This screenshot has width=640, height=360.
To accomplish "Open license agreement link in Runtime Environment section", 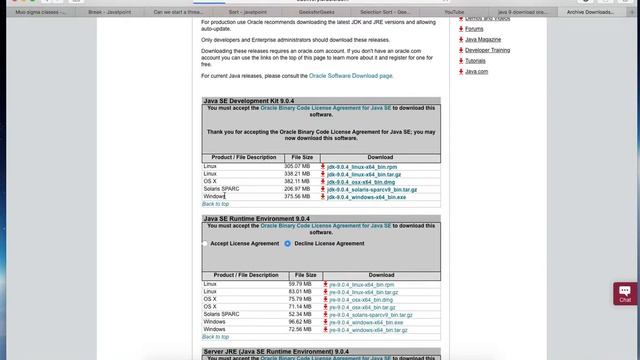I will pyautogui.click(x=326, y=226).
